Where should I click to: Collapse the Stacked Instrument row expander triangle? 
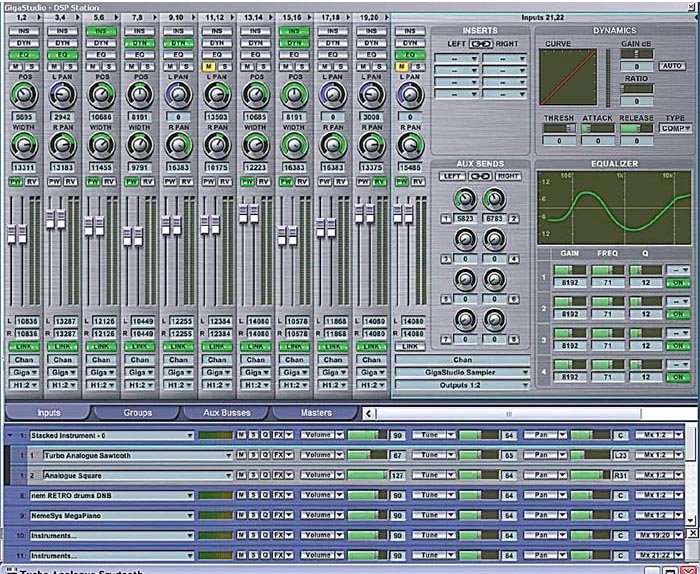10,435
